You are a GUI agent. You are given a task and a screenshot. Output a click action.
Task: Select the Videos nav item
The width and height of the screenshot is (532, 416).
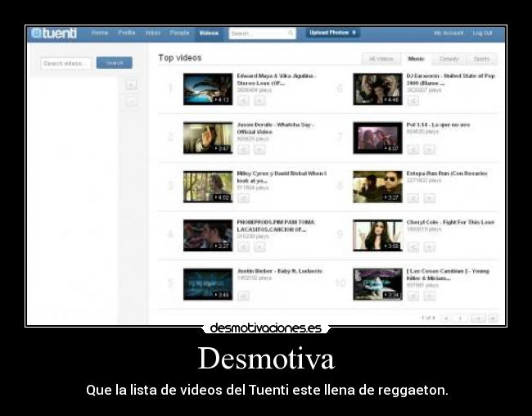[x=209, y=34]
